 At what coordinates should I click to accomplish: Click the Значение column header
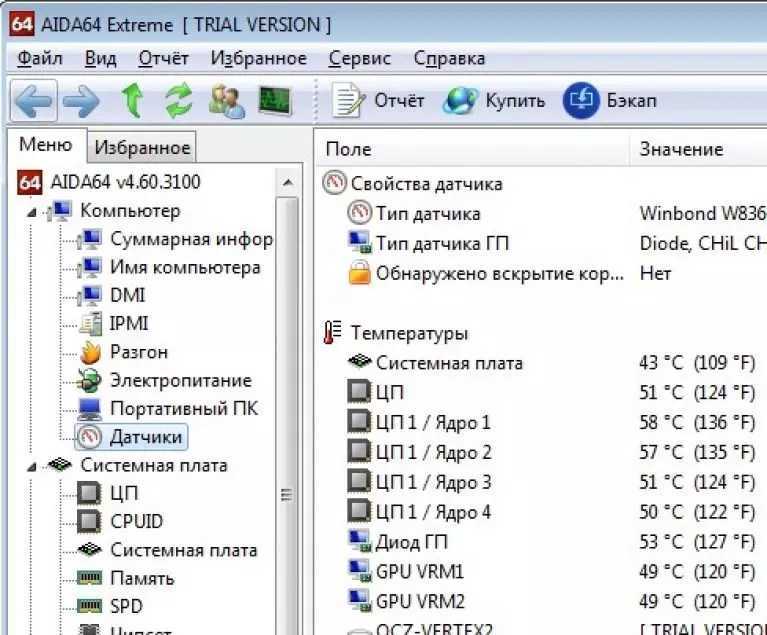pos(699,149)
